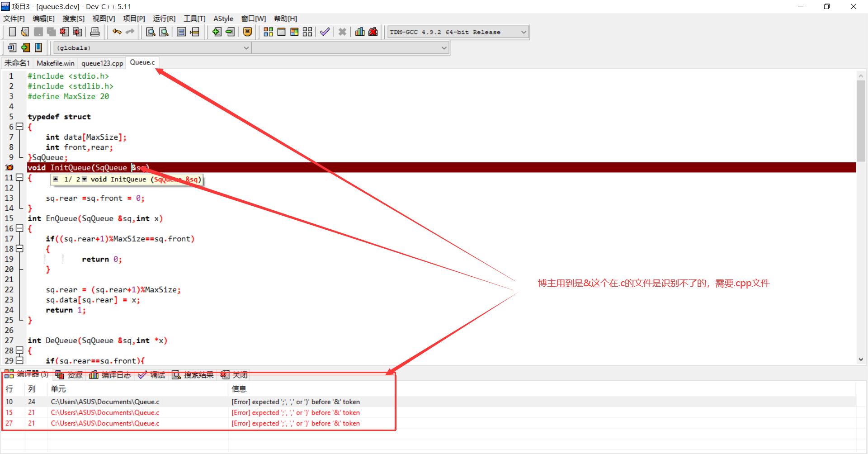Screen dimensions: 868x454
Task: Switch to the 资源 bottom panel tab
Action: [70, 375]
